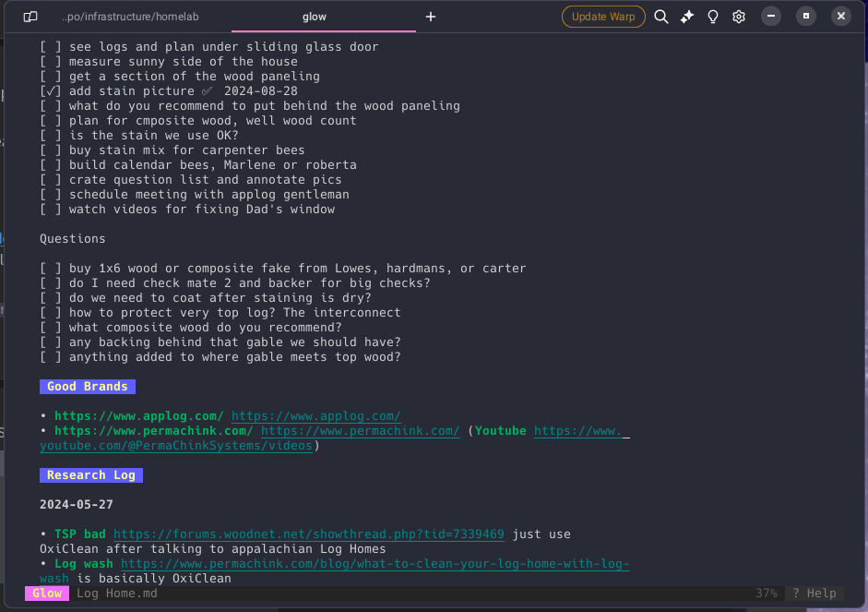Check the 'measure sunny side of the house' box
The image size is (868, 612).
point(51,62)
